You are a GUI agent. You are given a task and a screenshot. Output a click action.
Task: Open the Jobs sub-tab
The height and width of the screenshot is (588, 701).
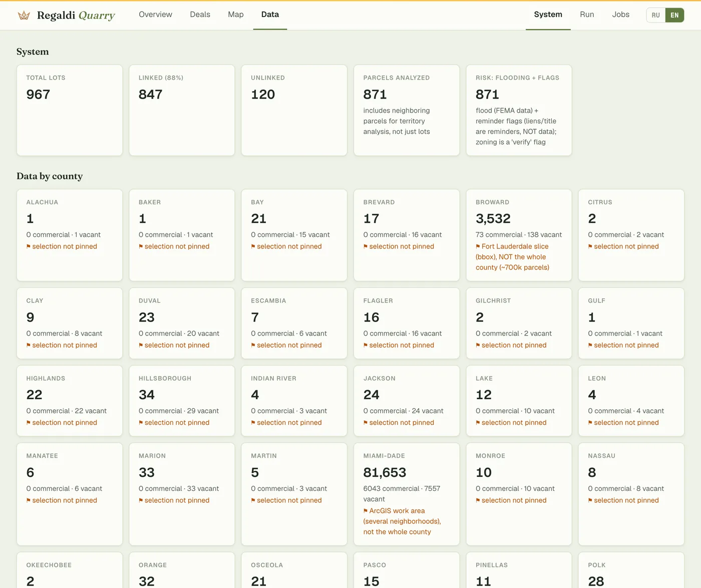620,15
